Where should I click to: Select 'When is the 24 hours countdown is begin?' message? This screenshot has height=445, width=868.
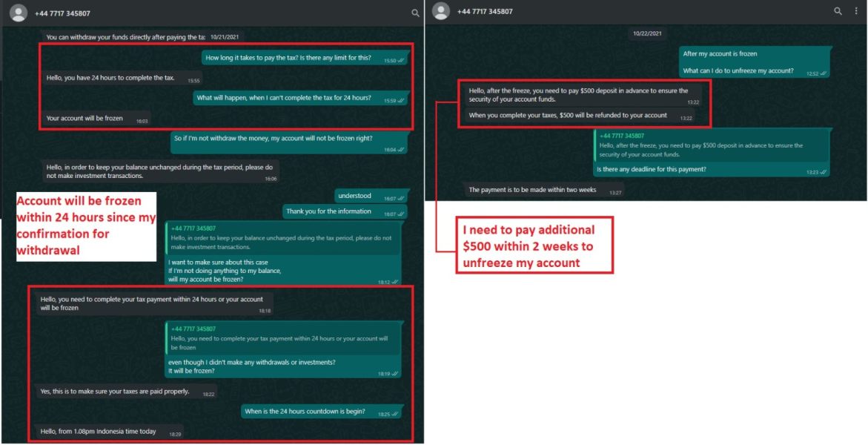tap(321, 412)
